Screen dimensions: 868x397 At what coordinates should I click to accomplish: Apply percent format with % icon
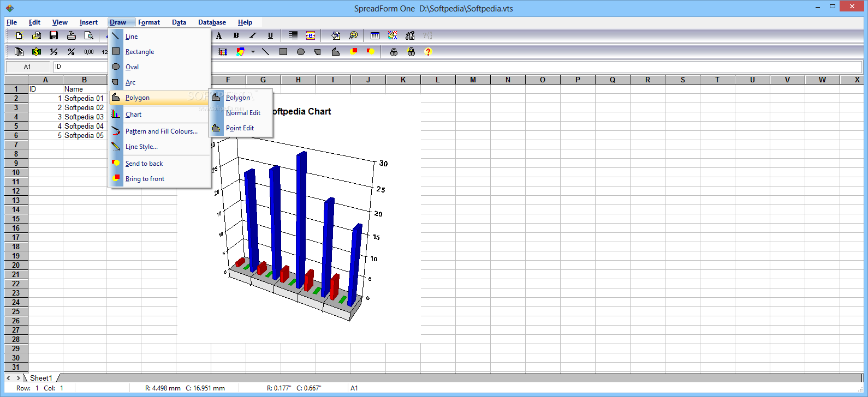click(71, 52)
